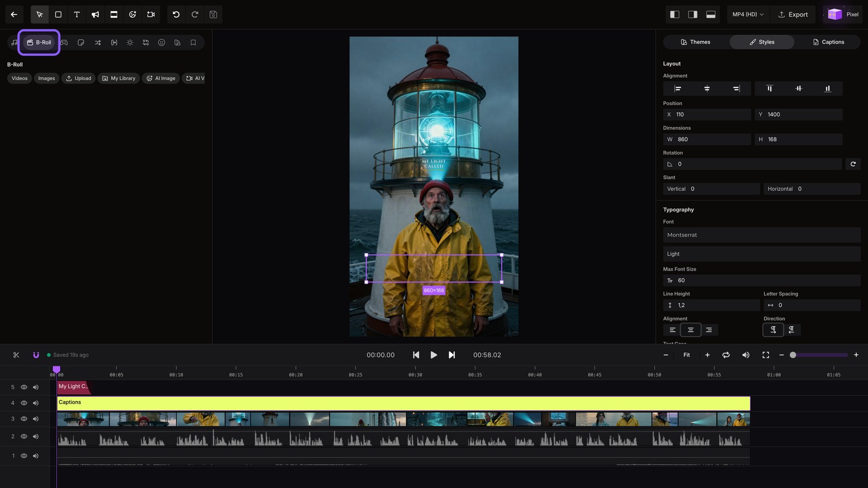Click the timeline zoom slider handle

coord(793,355)
